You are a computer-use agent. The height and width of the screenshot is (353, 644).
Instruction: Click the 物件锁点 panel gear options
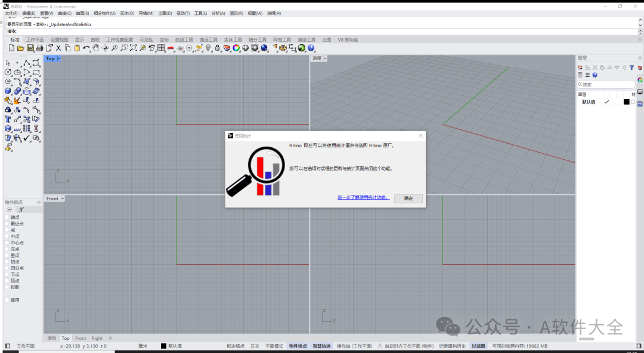pos(39,202)
